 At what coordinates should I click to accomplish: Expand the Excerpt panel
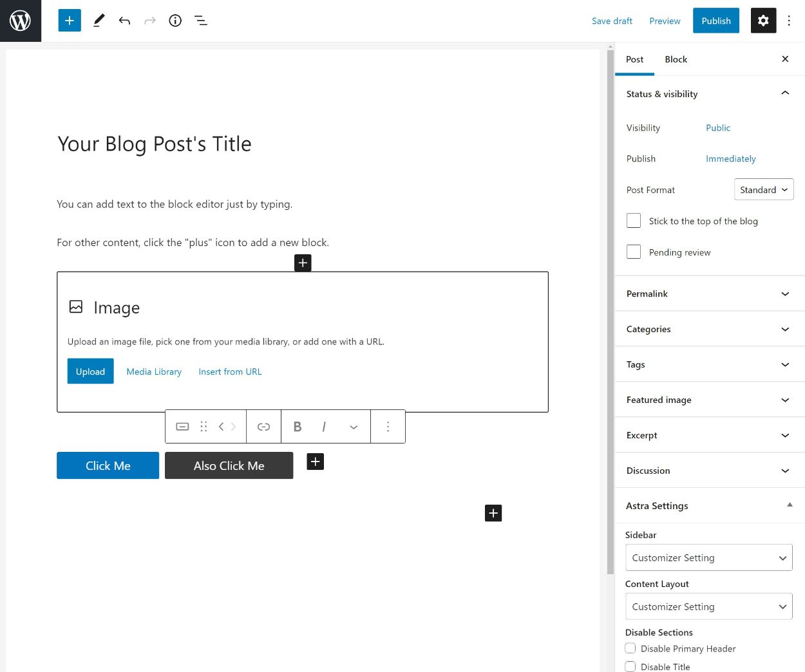pyautogui.click(x=710, y=435)
